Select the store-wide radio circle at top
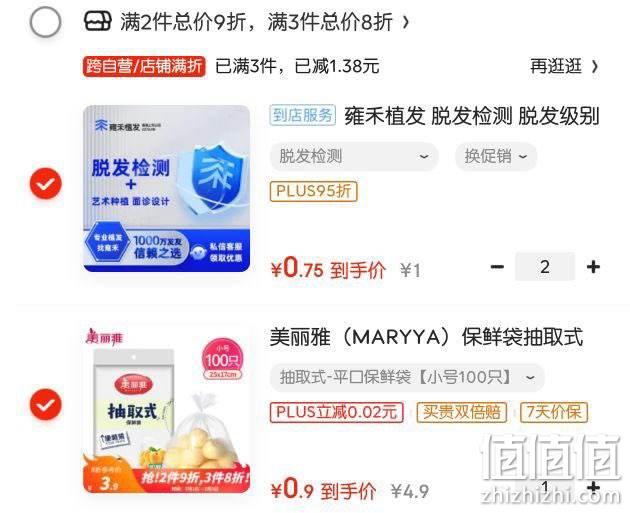630x513 pixels. (x=45, y=22)
